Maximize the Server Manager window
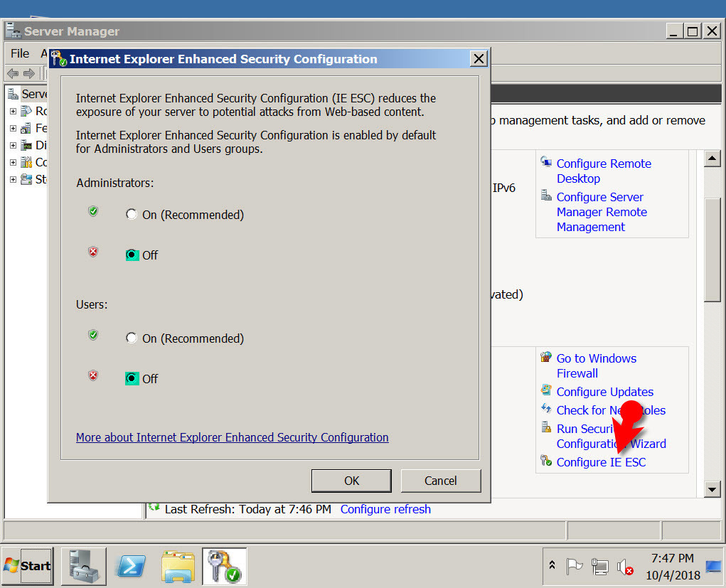The height and width of the screenshot is (588, 726). tap(693, 31)
